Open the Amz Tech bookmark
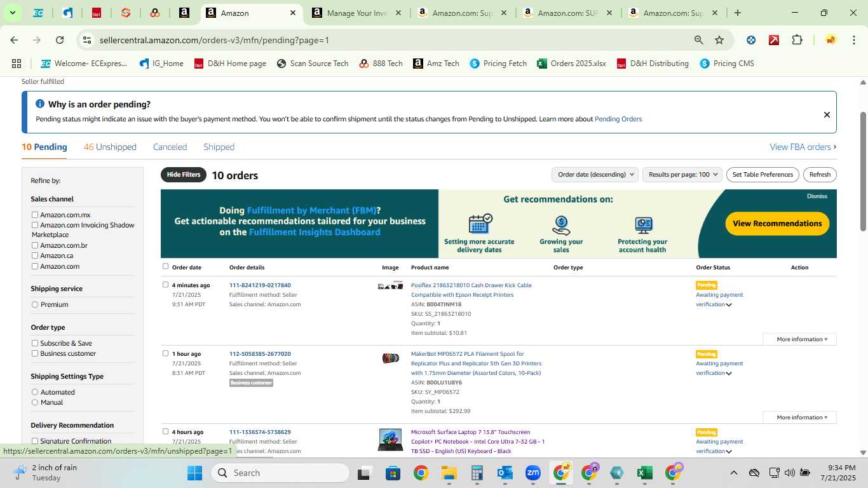The image size is (868, 488). pyautogui.click(x=436, y=64)
